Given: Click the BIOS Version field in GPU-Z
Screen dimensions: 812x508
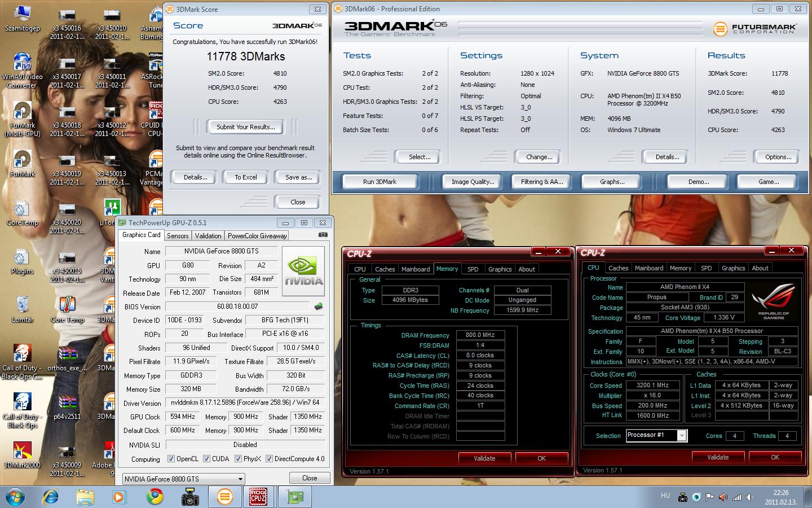Looking at the screenshot, I should (237, 306).
